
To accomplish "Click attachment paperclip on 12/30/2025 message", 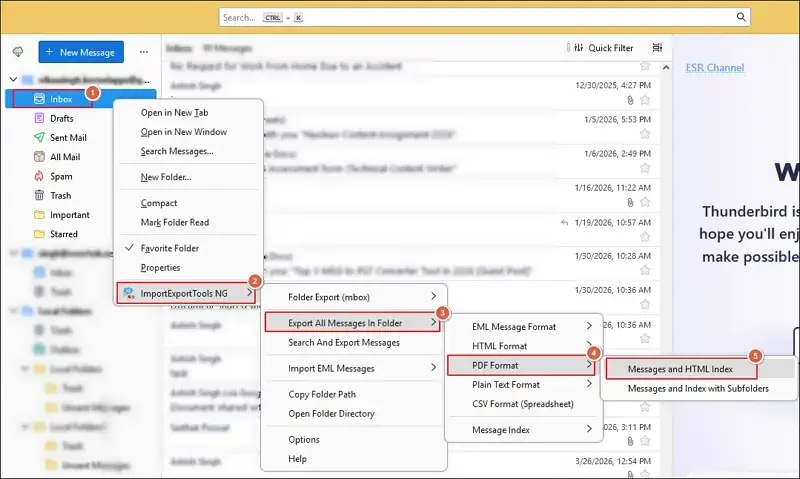I will 630,100.
